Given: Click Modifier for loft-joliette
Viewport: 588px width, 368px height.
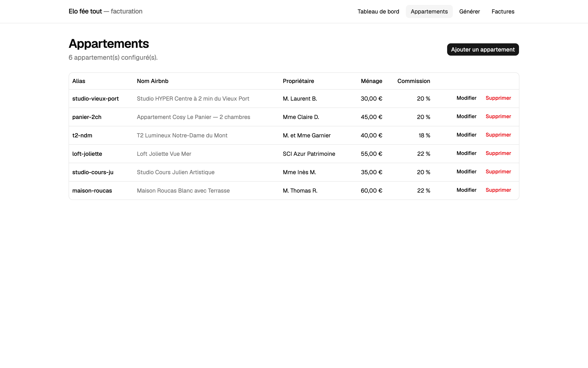Looking at the screenshot, I should (x=466, y=153).
